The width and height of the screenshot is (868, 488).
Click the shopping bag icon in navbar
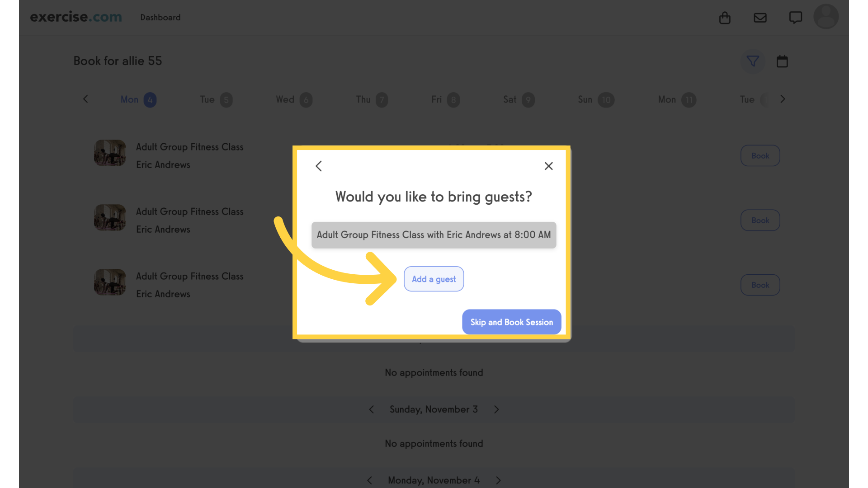725,17
